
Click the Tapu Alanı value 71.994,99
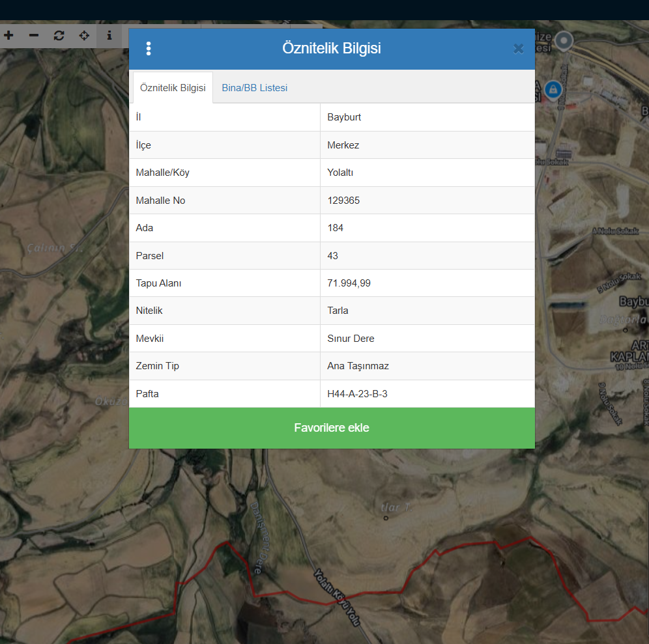pyautogui.click(x=349, y=283)
